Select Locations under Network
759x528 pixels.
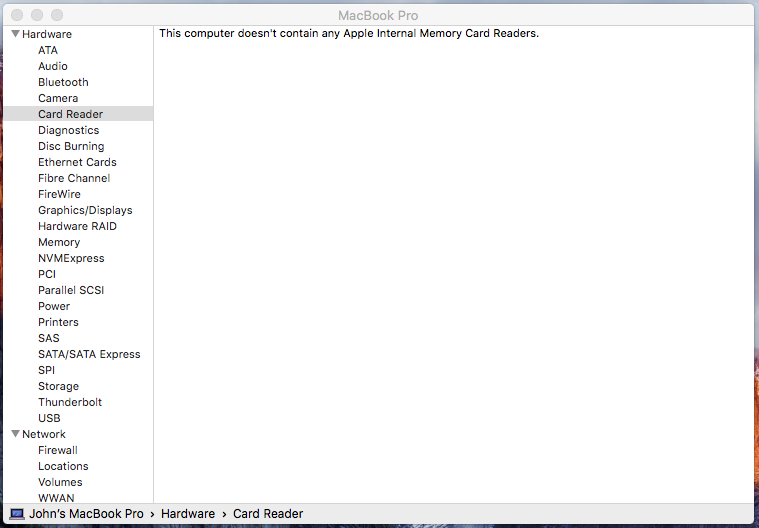click(x=63, y=466)
